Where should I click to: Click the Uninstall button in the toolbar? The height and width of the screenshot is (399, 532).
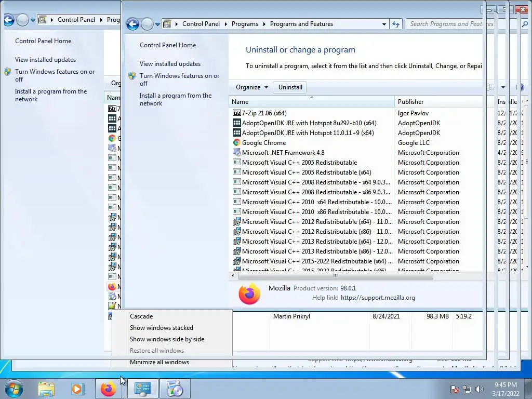(x=290, y=87)
